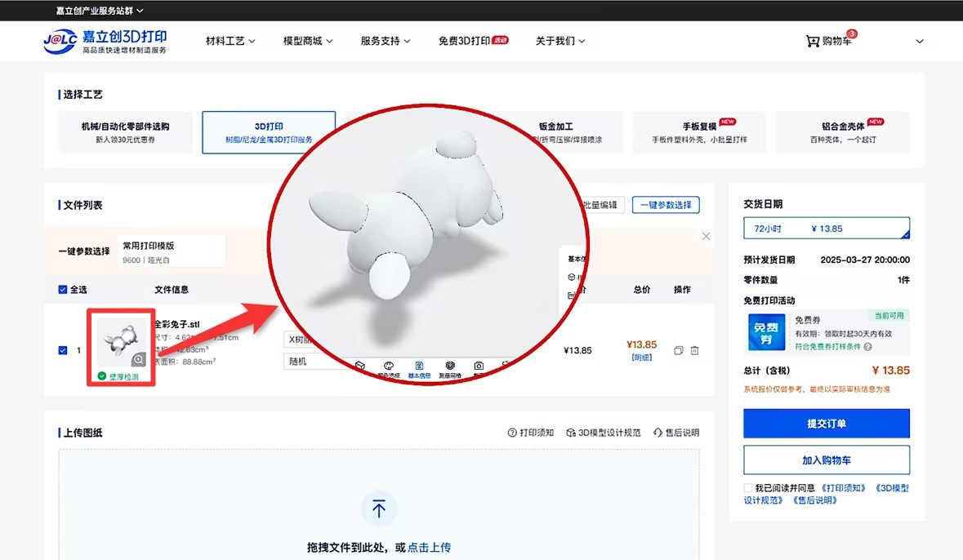Uncheck the checkbox for file row 1
This screenshot has height=560, width=963.
pyautogui.click(x=64, y=350)
